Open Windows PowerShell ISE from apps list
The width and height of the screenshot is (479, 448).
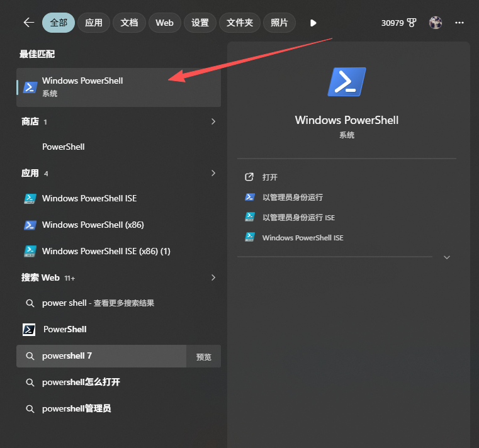118,198
